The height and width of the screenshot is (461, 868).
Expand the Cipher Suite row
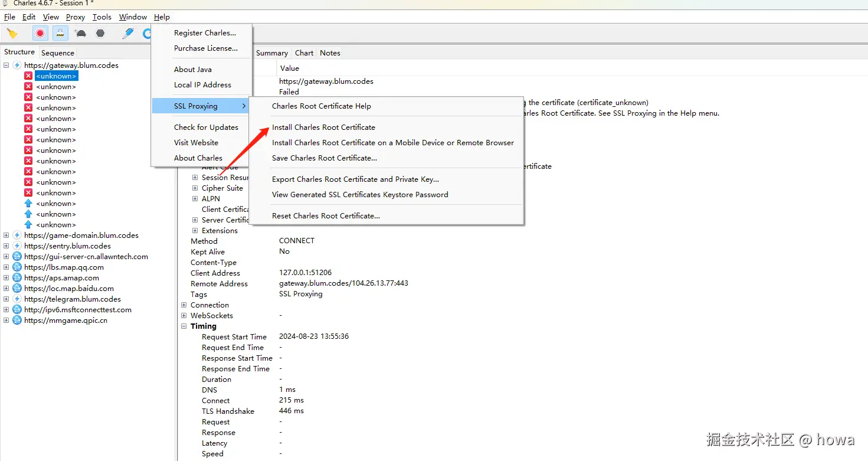tap(195, 188)
